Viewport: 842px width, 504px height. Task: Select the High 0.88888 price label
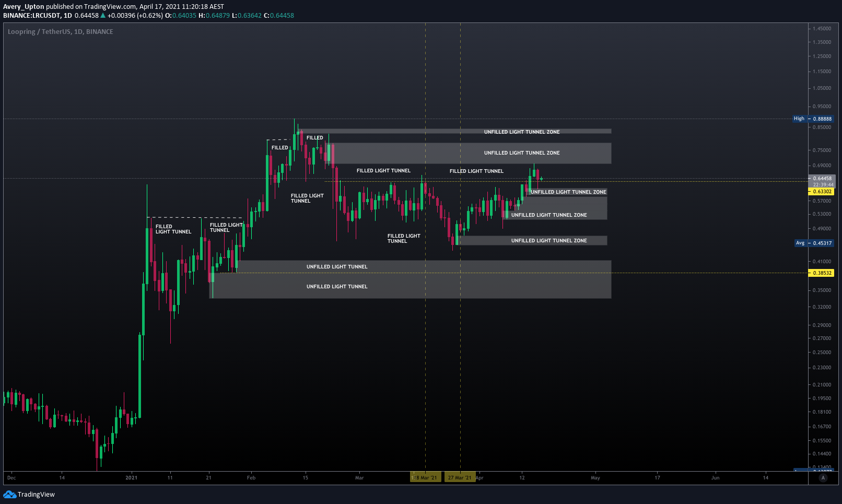[x=813, y=119]
